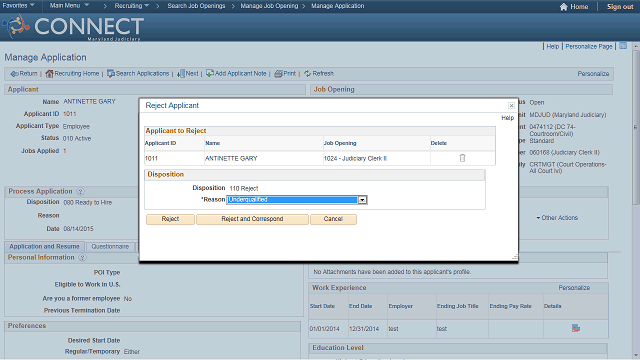Click Help link in Reject dialog
This screenshot has height=360, width=640.
[x=507, y=118]
